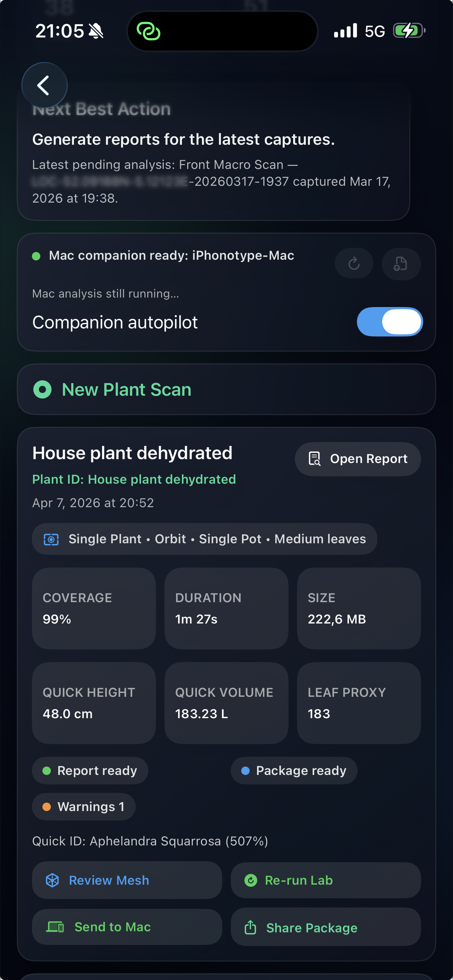Tap the Quick Volume metric tile
This screenshot has height=980, width=453.
coord(226,703)
